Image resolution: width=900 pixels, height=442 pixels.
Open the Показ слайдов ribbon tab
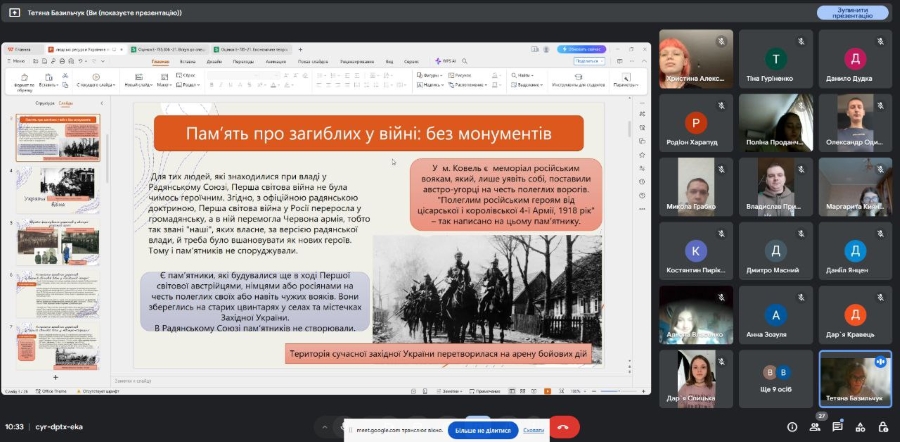(313, 61)
